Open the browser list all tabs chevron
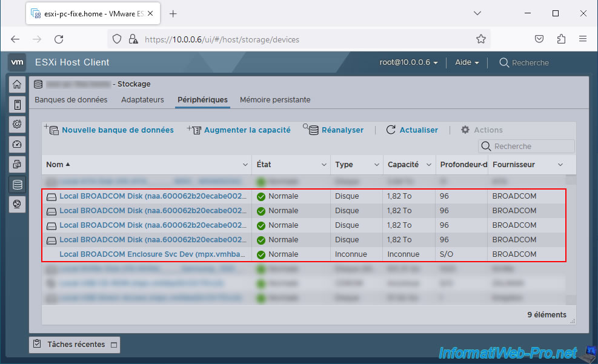The height and width of the screenshot is (364, 598). (477, 13)
